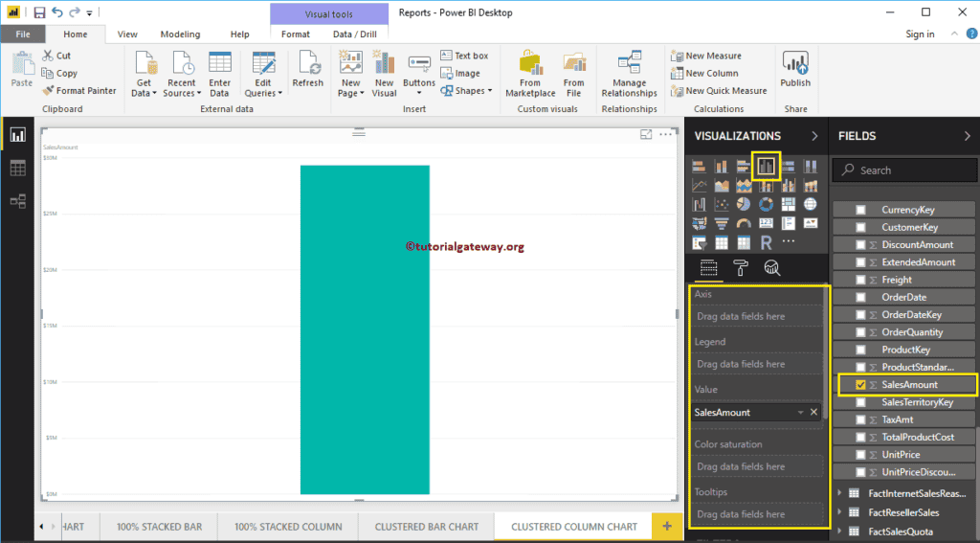Select the Funnel visualization
The width and height of the screenshot is (980, 543).
pos(722,223)
